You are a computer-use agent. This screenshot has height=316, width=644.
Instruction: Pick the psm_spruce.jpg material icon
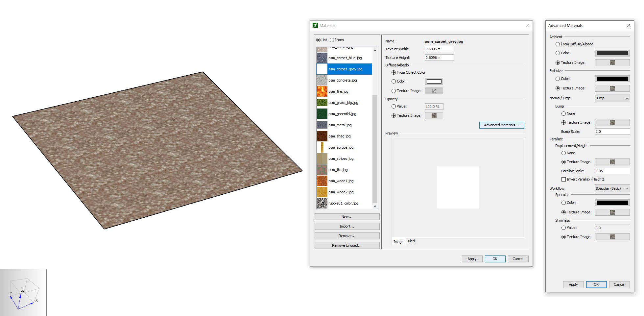click(x=322, y=147)
